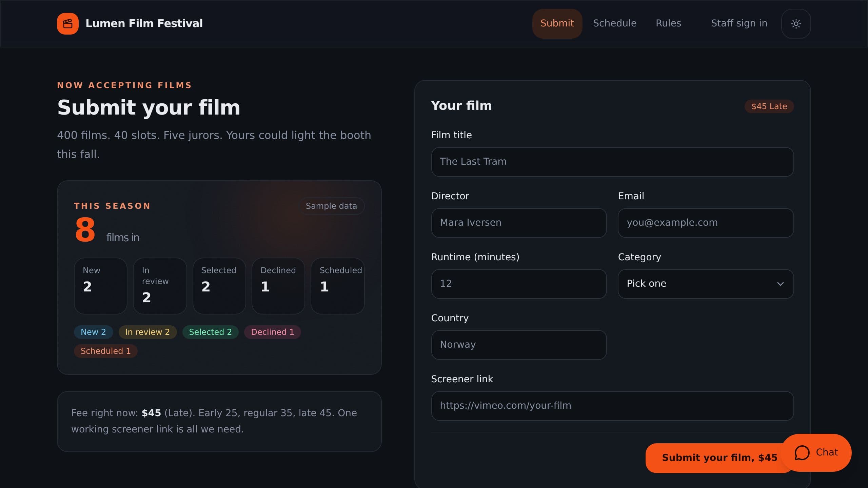Viewport: 868px width, 488px height.
Task: Select the Scheduled 1 stat card
Action: tap(338, 286)
